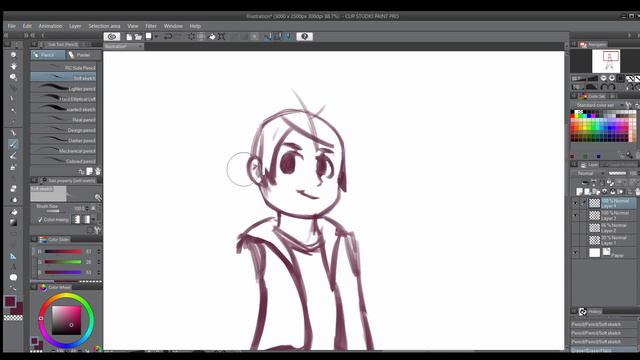Click the zoom out icon in Navigator panel

(x=603, y=78)
